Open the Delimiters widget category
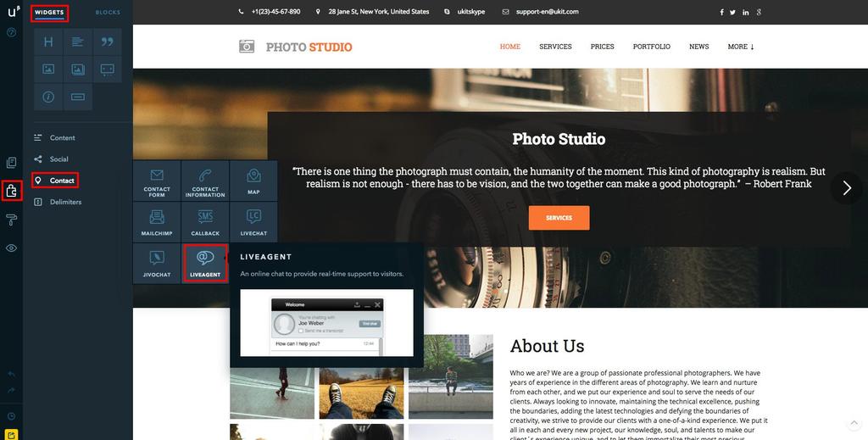This screenshot has width=868, height=440. (58, 202)
